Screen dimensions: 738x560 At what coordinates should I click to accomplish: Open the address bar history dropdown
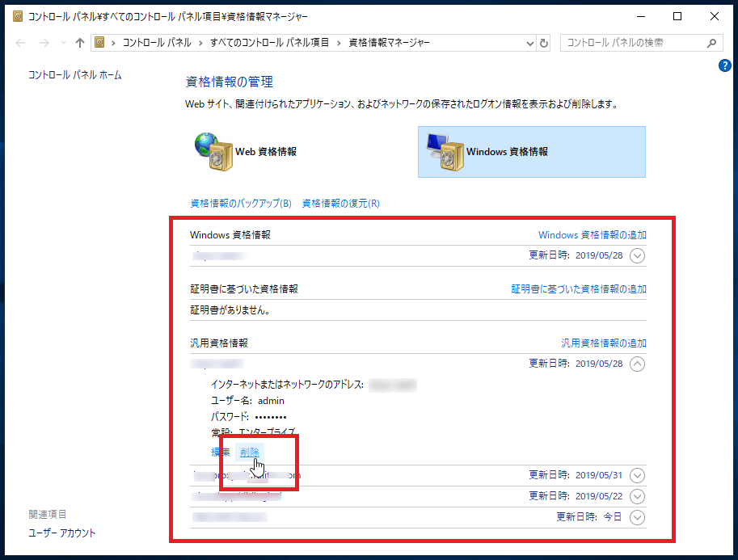530,43
